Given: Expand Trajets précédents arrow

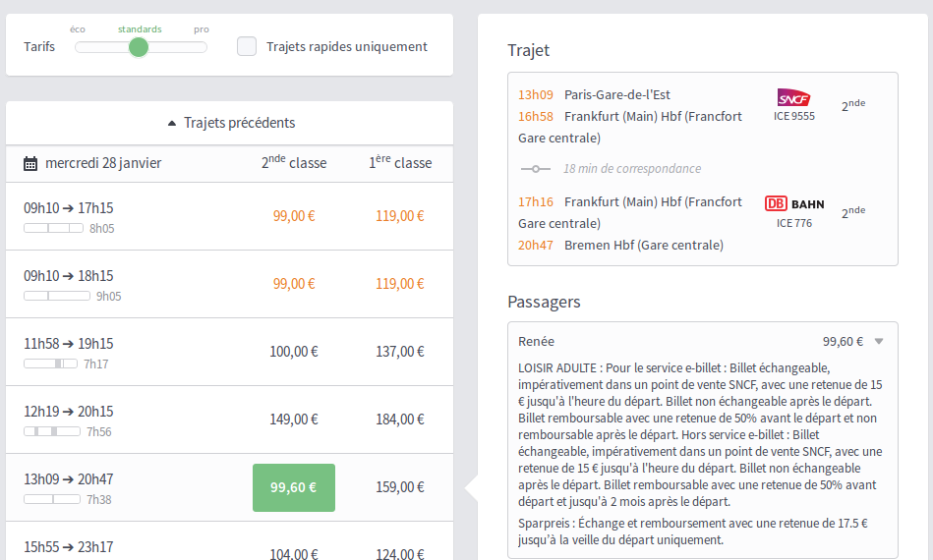Looking at the screenshot, I should pos(173,123).
